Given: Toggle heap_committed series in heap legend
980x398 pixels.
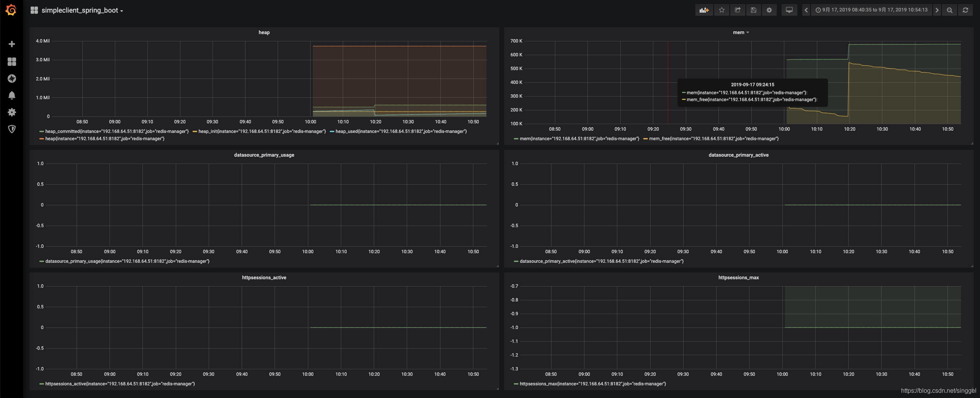Looking at the screenshot, I should 117,131.
